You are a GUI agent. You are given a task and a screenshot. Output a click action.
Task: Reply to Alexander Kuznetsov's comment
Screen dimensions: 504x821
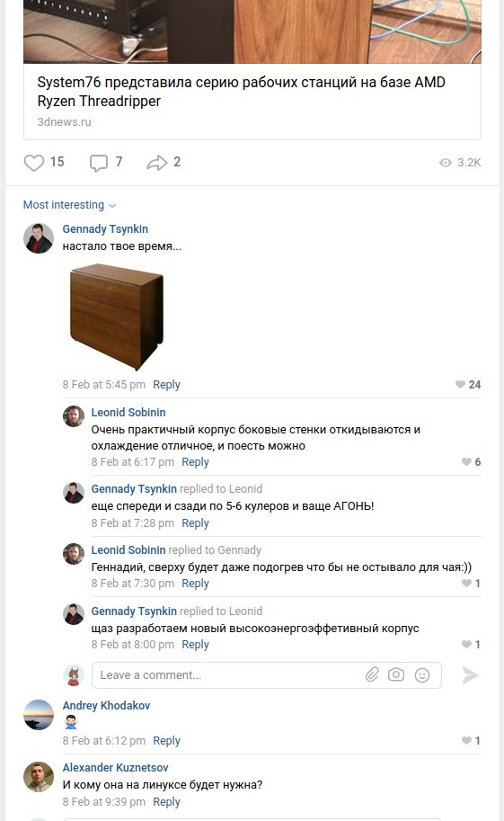(166, 801)
